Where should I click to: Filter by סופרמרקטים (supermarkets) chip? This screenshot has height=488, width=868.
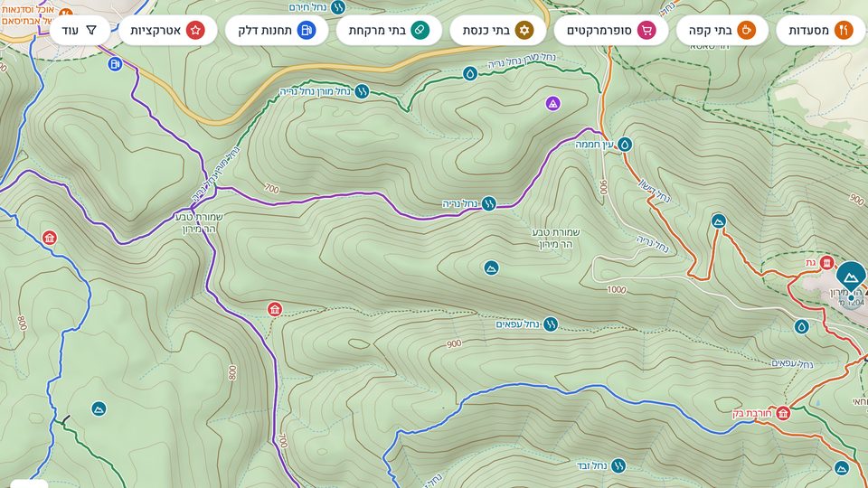[x=610, y=31]
